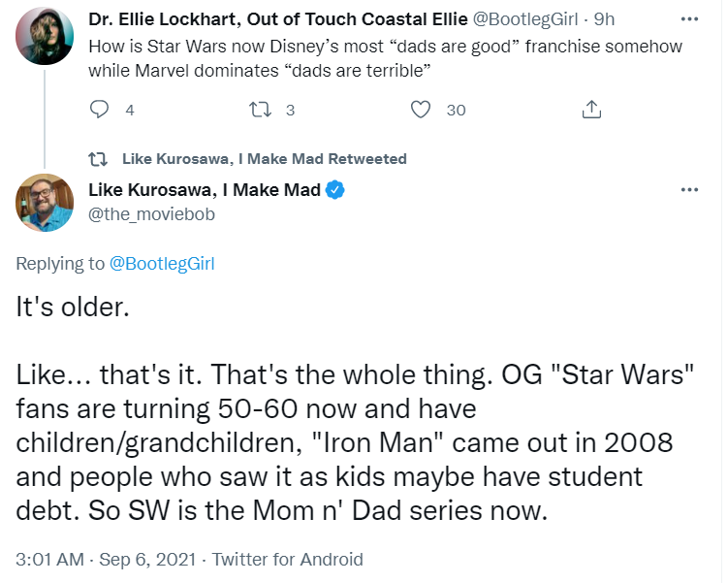Screen dimensions: 728x583
Task: Click the bold "Like Kurosawa, I Make Mad" name
Action: pyautogui.click(x=204, y=190)
